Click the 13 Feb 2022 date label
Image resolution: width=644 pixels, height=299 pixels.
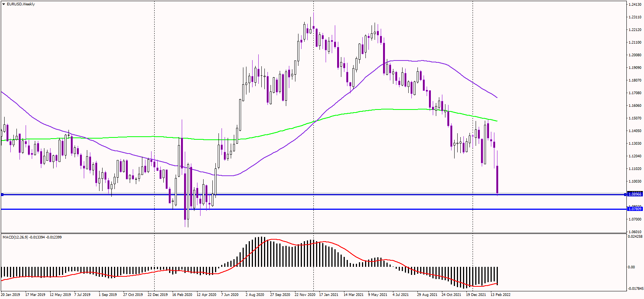tap(501, 295)
